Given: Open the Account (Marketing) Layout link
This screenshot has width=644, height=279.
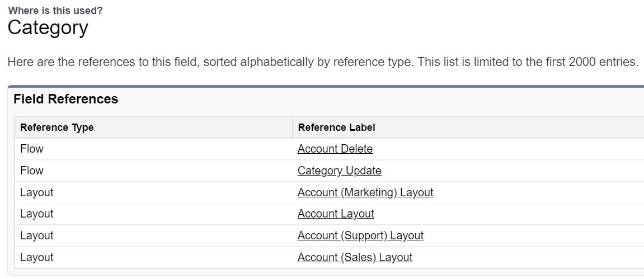Looking at the screenshot, I should 365,193.
